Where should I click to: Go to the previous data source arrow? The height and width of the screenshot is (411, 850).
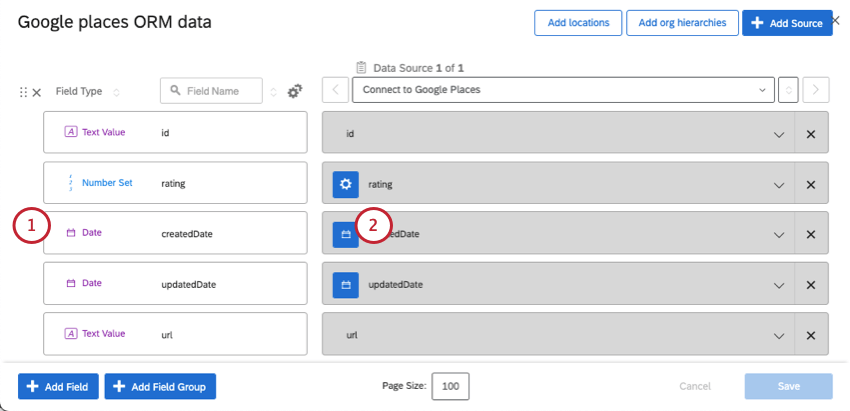pyautogui.click(x=336, y=90)
